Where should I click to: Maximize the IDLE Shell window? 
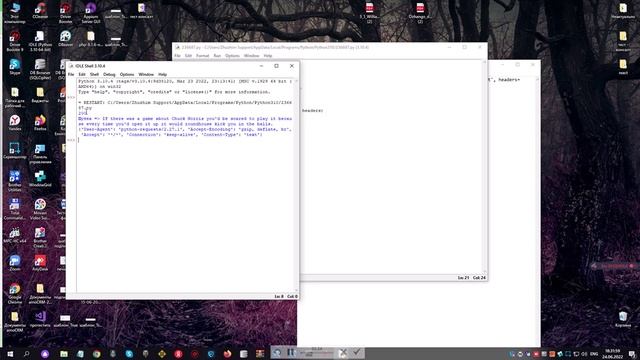click(x=276, y=66)
